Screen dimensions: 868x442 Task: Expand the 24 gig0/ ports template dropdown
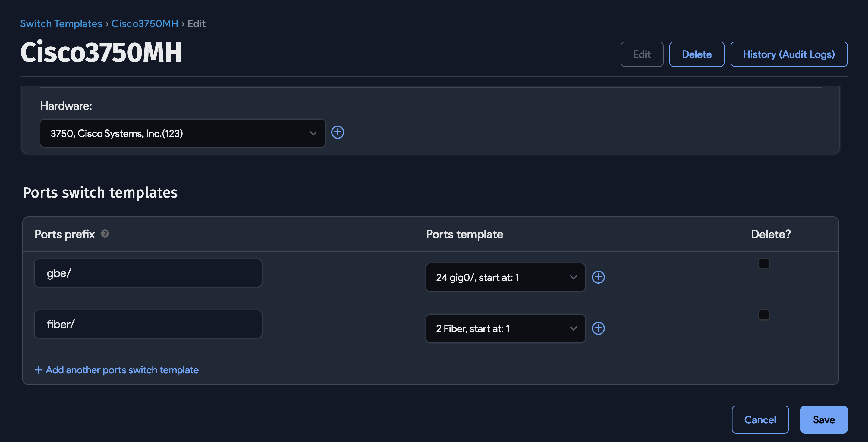coord(505,277)
